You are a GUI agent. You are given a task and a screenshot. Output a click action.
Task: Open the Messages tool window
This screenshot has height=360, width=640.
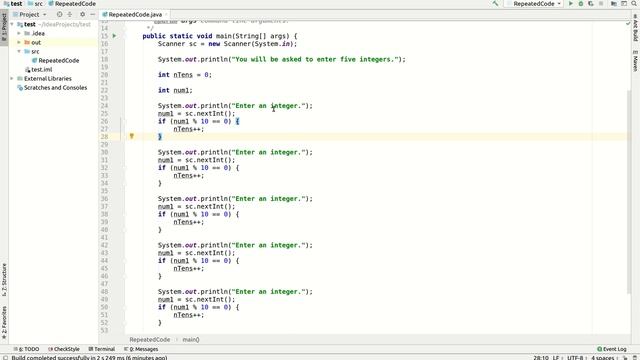click(141, 349)
